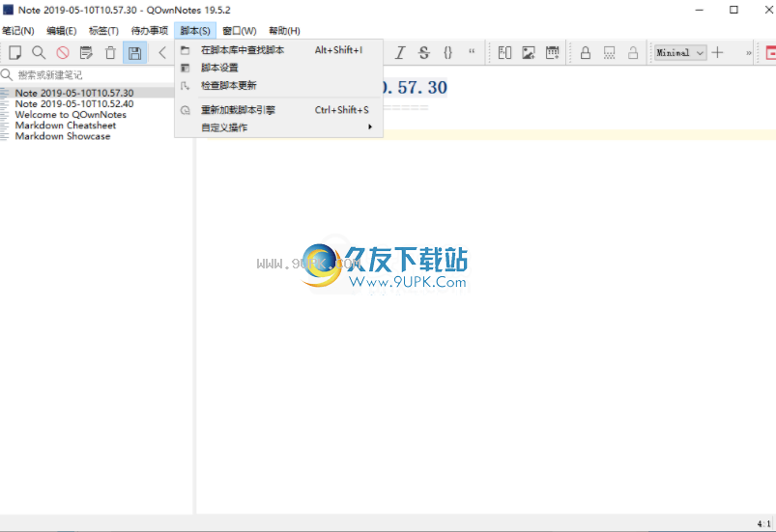Close the 脚本(S) menu
This screenshot has width=776, height=532.
(195, 31)
